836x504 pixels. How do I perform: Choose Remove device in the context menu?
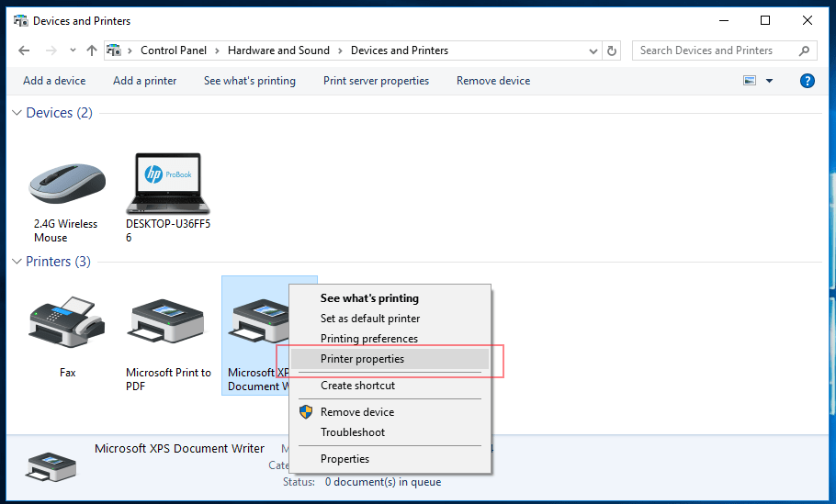coord(357,412)
